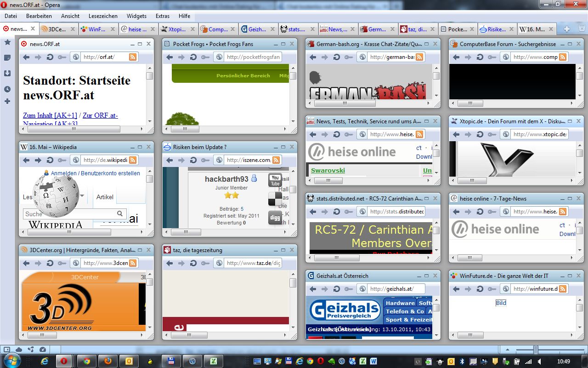Open the Lesezeichen menu

point(103,16)
